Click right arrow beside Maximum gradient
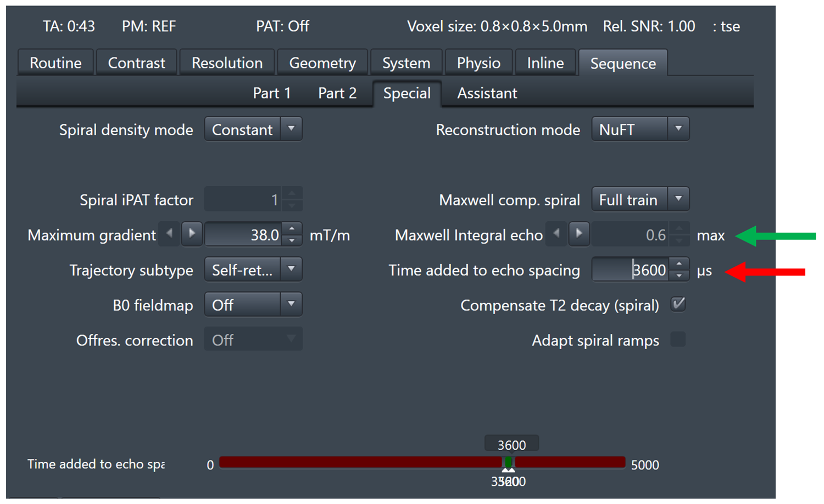The width and height of the screenshot is (824, 504). pos(192,234)
